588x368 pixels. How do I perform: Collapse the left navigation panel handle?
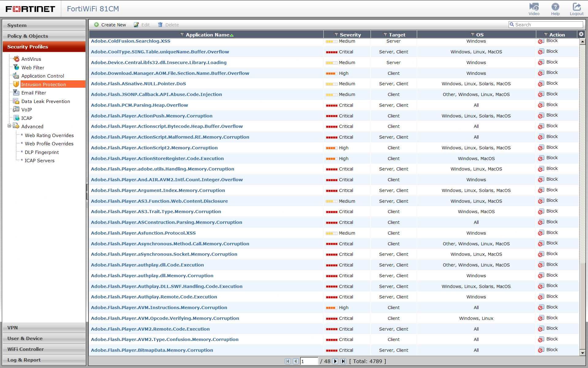click(x=87, y=193)
